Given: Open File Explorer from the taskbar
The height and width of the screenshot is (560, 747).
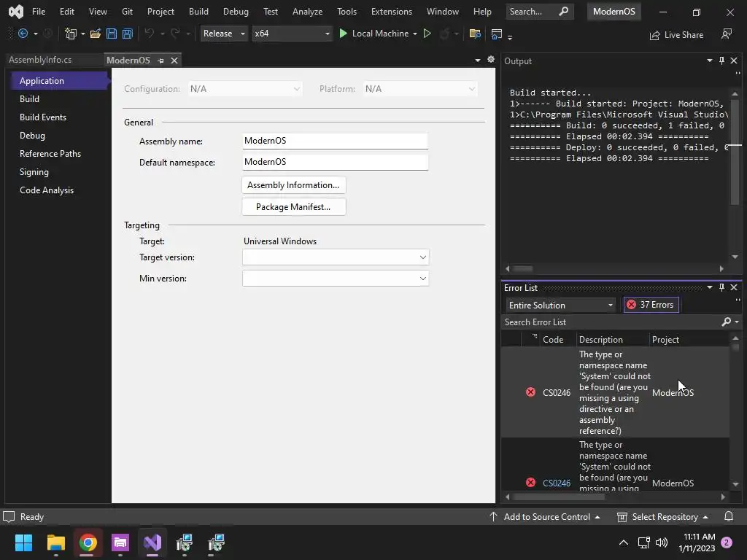Looking at the screenshot, I should (55, 542).
